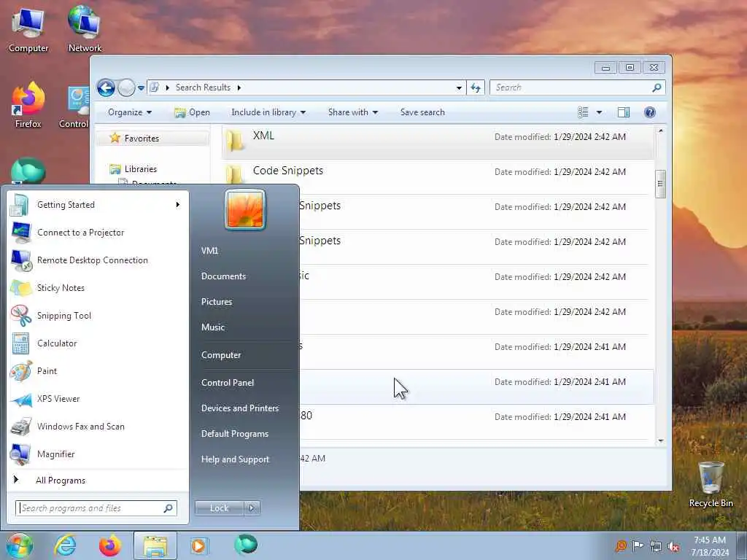747x560 pixels.
Task: Open recent pages dropdown arrow
Action: pyautogui.click(x=141, y=88)
